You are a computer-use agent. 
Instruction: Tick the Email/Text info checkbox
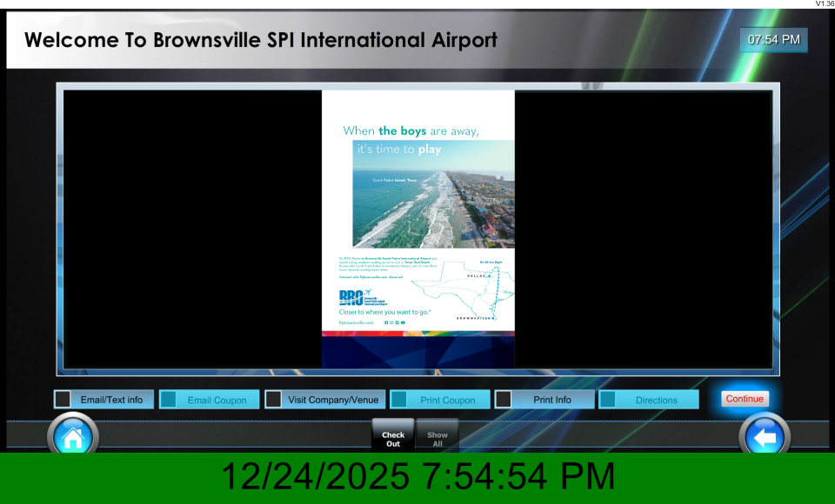[x=63, y=400]
